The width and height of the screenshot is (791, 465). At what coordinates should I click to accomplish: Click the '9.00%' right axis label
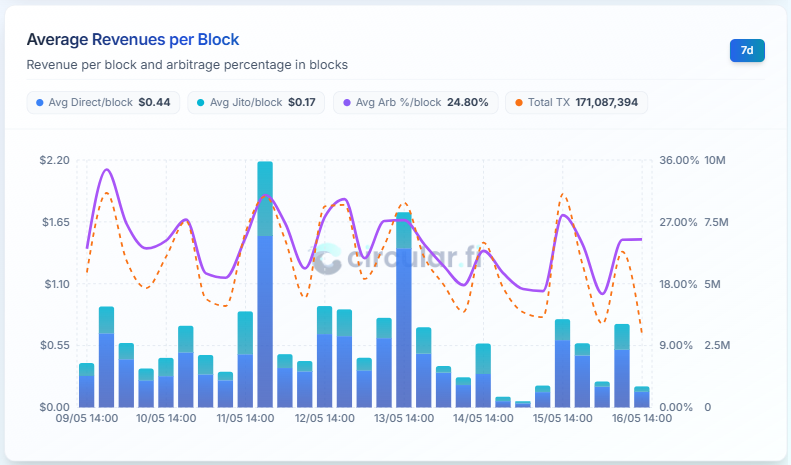676,345
